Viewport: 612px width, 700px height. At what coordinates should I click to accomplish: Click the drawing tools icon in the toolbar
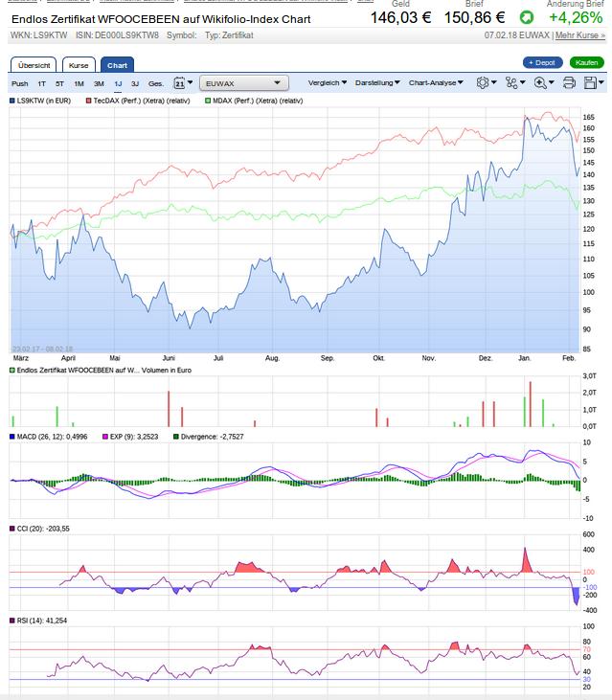(x=511, y=83)
